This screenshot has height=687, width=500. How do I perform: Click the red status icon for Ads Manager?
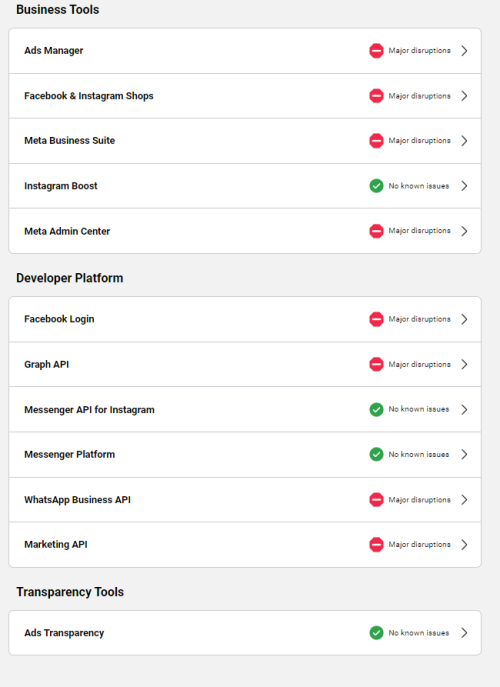coord(376,51)
